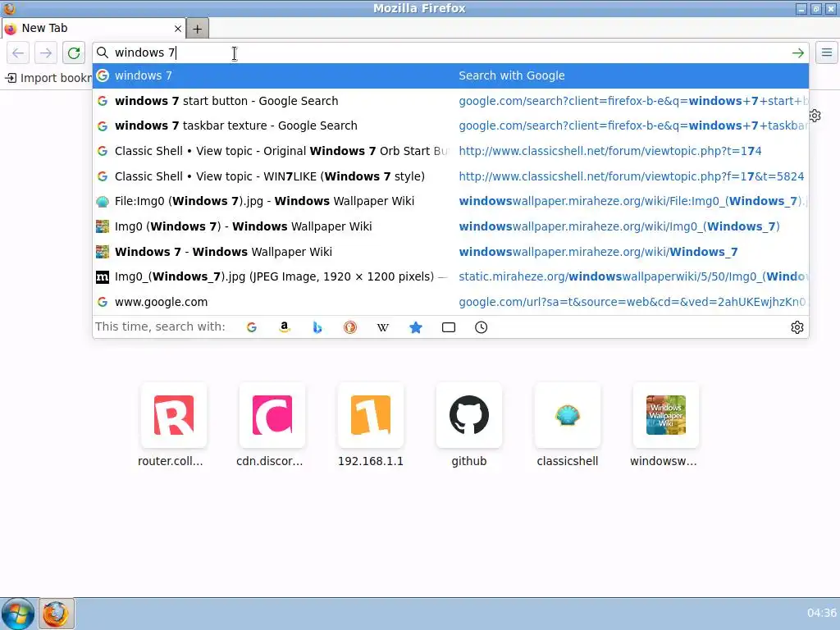The width and height of the screenshot is (840, 630).
Task: Search this time with Google icon
Action: (x=251, y=327)
